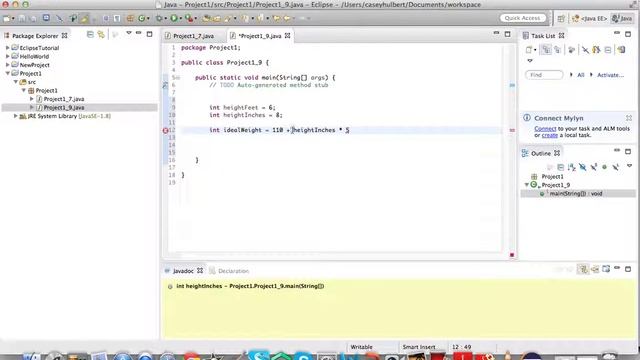
Task: Click the Connect link in Mylyn box
Action: click(x=545, y=129)
